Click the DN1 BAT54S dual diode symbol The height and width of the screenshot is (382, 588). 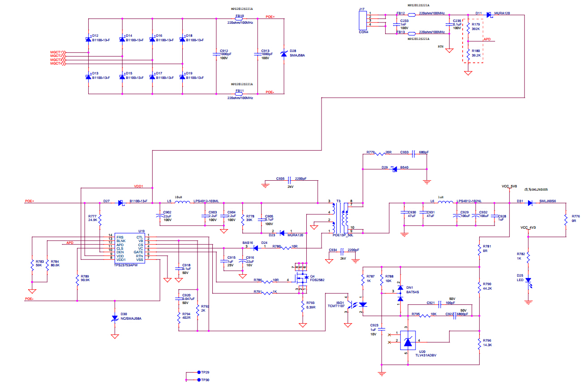(400, 293)
